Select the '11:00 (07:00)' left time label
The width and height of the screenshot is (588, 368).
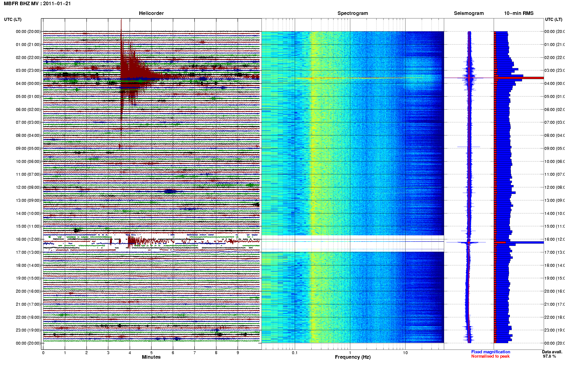point(28,174)
